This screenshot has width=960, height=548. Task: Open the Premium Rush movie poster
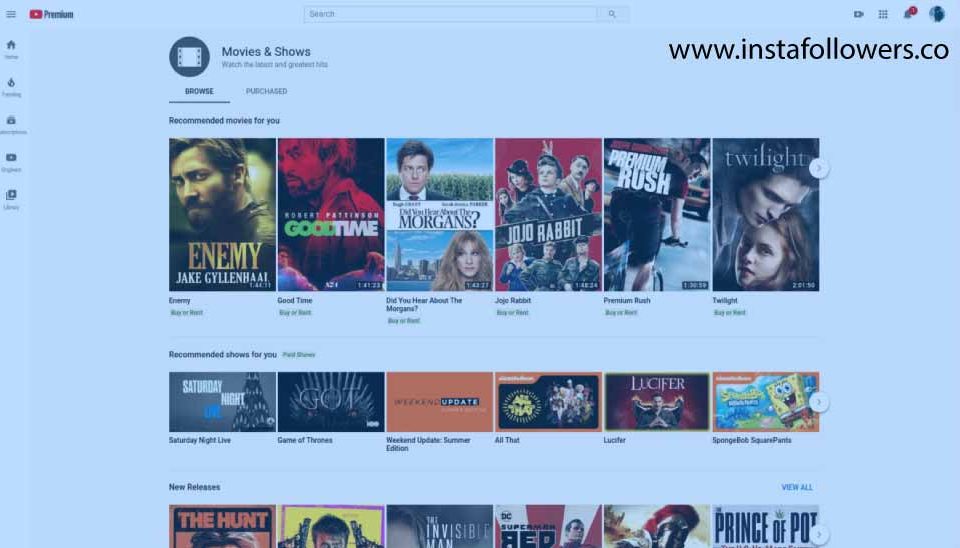657,214
